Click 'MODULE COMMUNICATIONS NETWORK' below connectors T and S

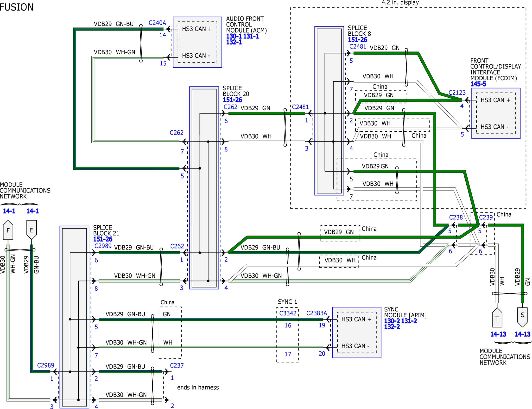[505, 357]
